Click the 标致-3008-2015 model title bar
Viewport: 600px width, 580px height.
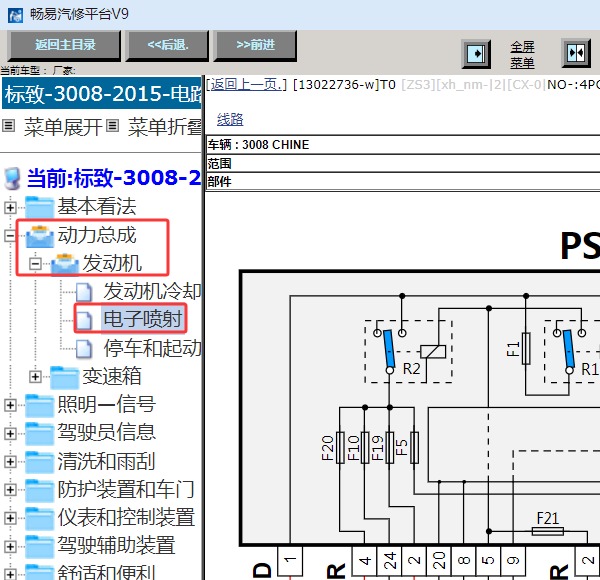pyautogui.click(x=102, y=93)
